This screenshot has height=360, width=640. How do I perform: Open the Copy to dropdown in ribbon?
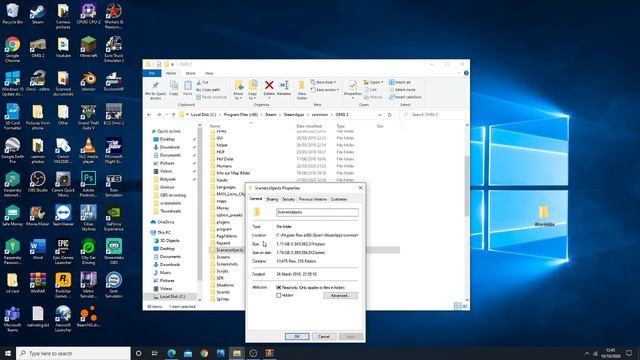(x=253, y=90)
